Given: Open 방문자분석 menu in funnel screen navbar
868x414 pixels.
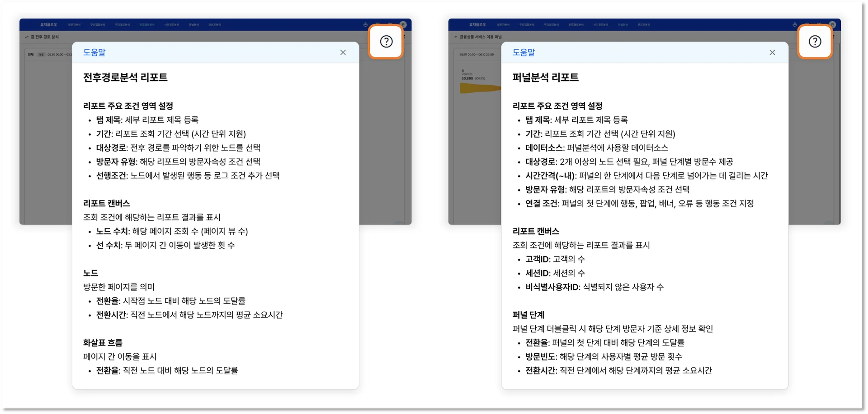Looking at the screenshot, I should point(503,25).
